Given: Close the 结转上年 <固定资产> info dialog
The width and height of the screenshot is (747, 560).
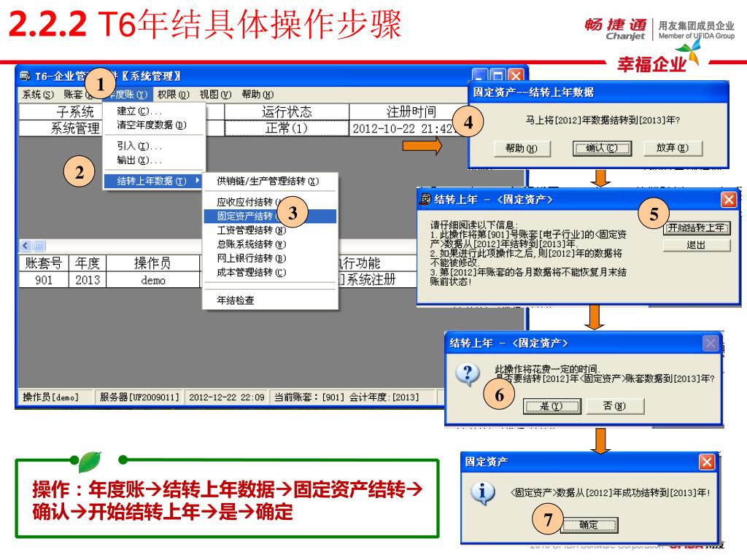Looking at the screenshot, I should point(729,200).
